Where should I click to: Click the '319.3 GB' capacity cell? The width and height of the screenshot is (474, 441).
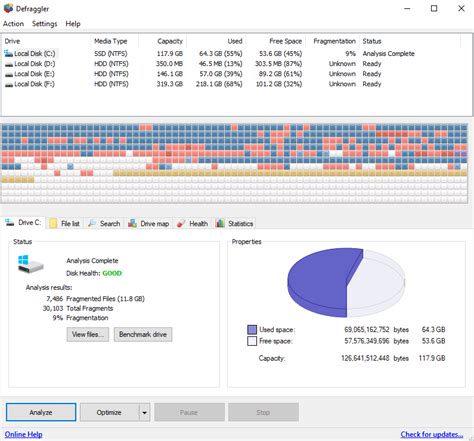[170, 84]
